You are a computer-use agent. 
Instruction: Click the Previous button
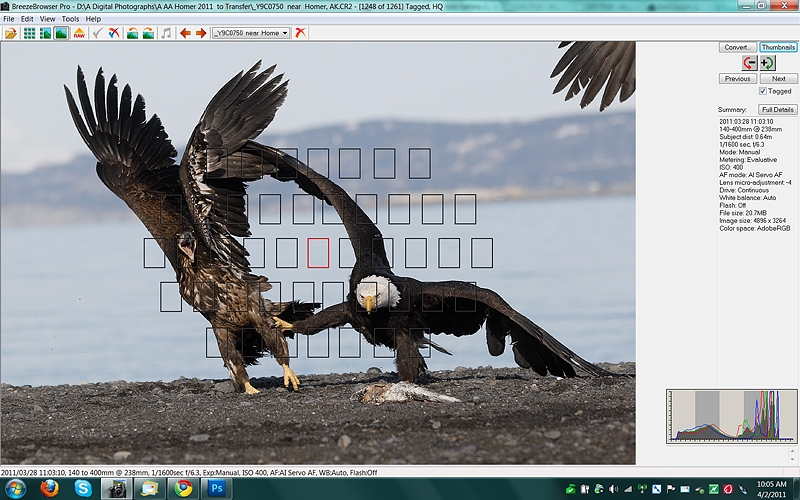coord(738,79)
